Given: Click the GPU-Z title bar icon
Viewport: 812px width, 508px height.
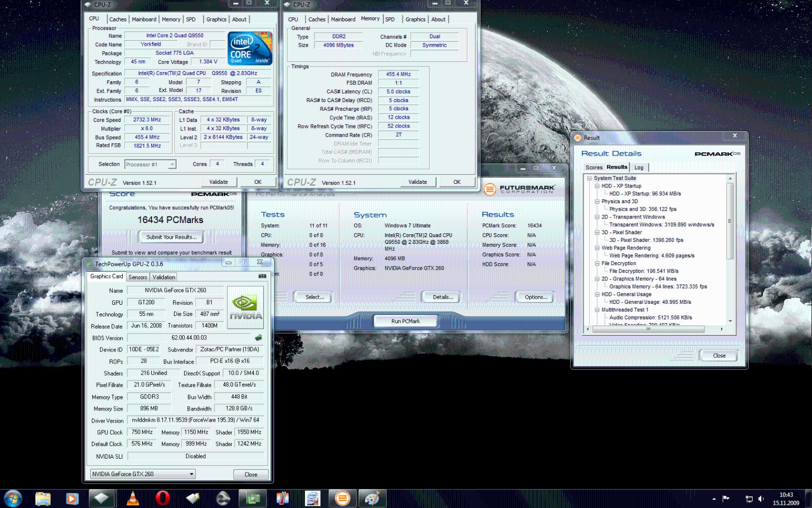Looking at the screenshot, I should click(x=90, y=264).
